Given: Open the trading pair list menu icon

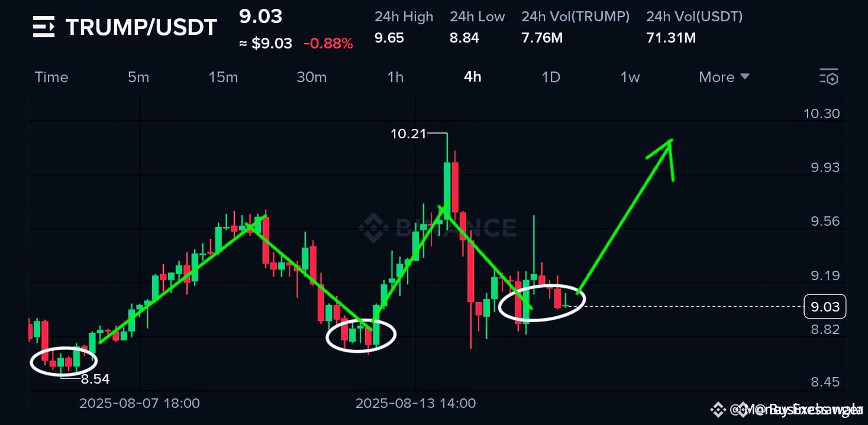Looking at the screenshot, I should click(x=44, y=27).
